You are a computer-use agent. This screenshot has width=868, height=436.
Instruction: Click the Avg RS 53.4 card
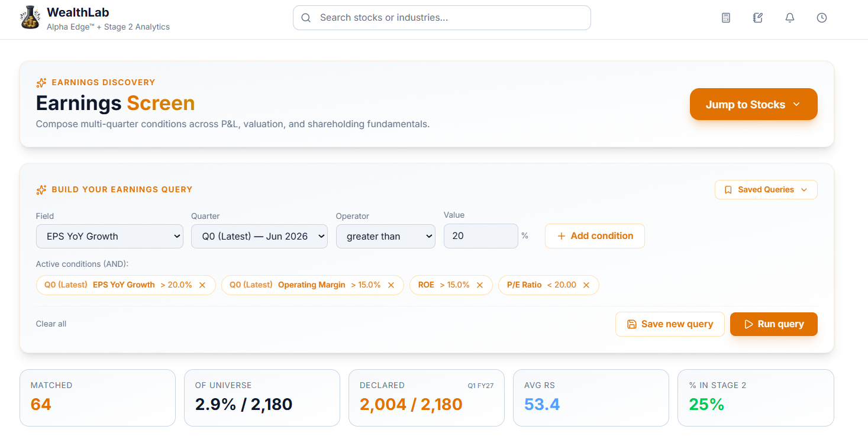pyautogui.click(x=591, y=398)
